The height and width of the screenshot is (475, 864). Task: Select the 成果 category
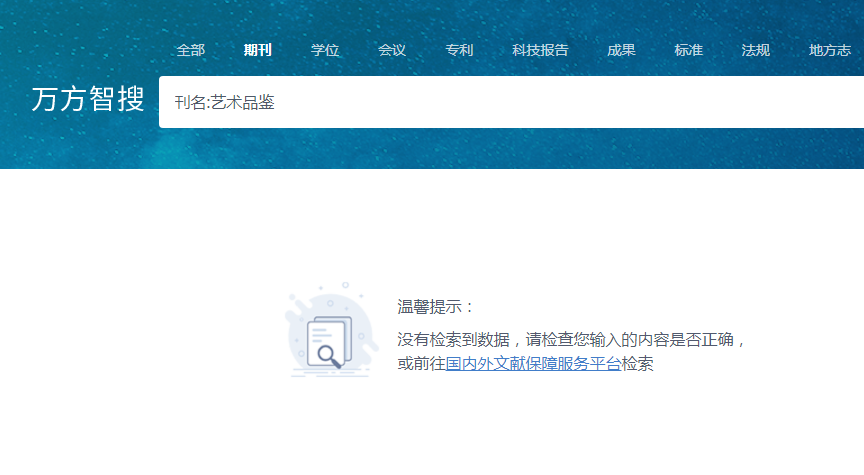coord(621,50)
